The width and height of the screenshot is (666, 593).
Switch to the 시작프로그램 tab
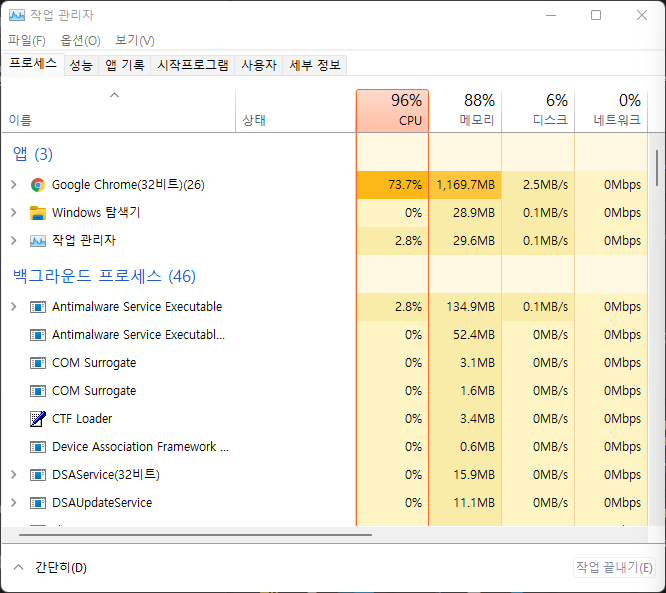click(x=192, y=65)
